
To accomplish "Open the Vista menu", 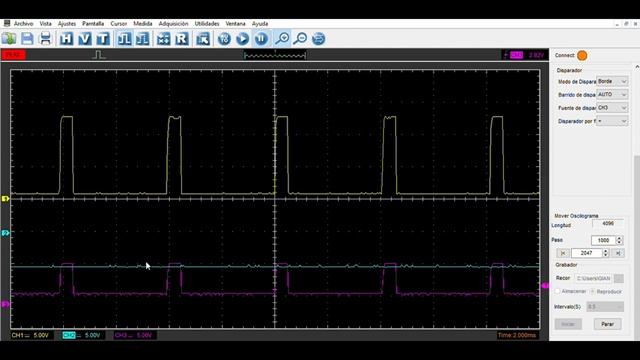I will tap(45, 24).
